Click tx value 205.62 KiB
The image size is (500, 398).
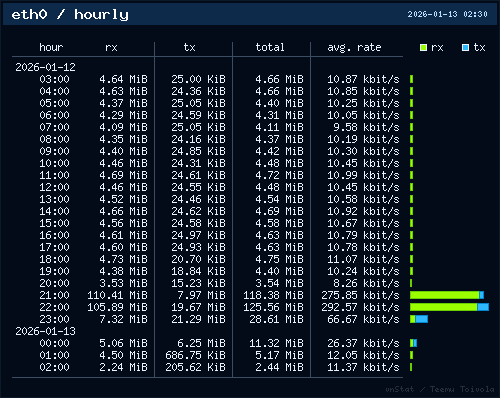click(195, 367)
